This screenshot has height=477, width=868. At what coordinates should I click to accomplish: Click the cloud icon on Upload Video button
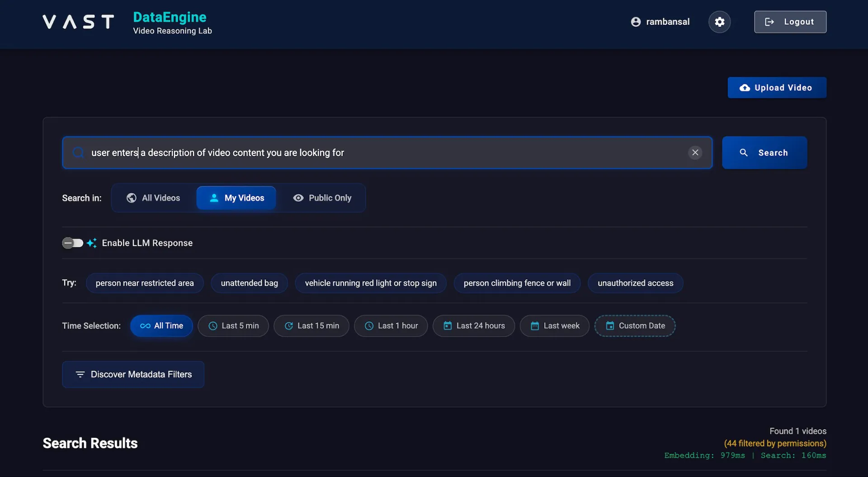coord(745,88)
